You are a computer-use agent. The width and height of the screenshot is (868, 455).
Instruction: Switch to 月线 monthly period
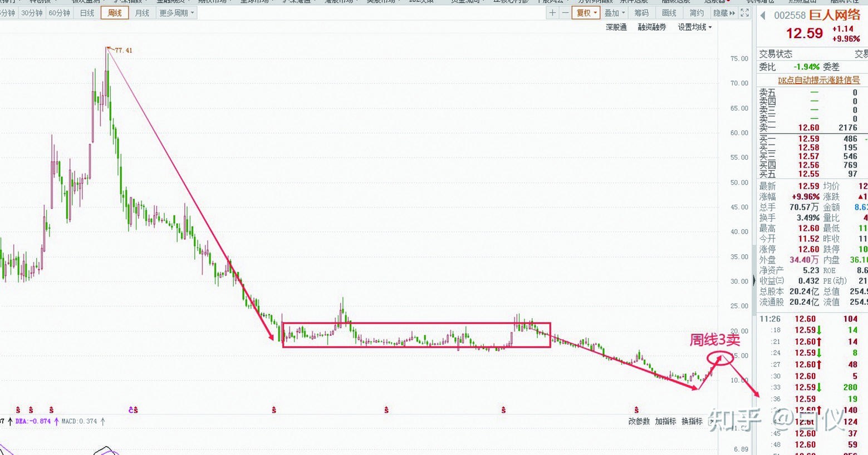[x=142, y=13]
